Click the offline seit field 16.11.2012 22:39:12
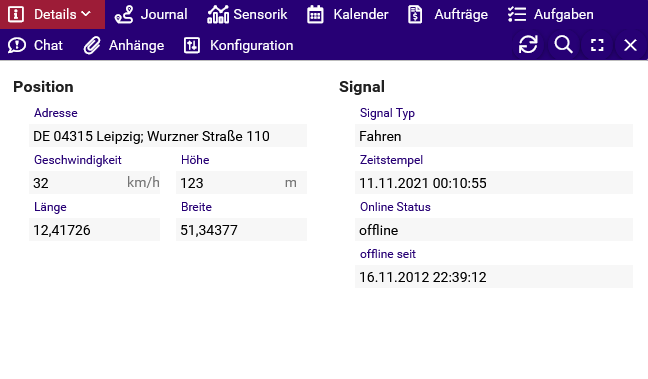Screen dimensions: 648x379 click(494, 277)
